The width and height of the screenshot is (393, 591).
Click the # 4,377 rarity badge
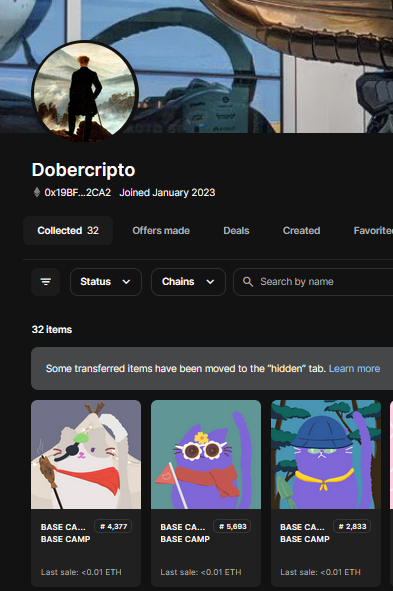(113, 526)
